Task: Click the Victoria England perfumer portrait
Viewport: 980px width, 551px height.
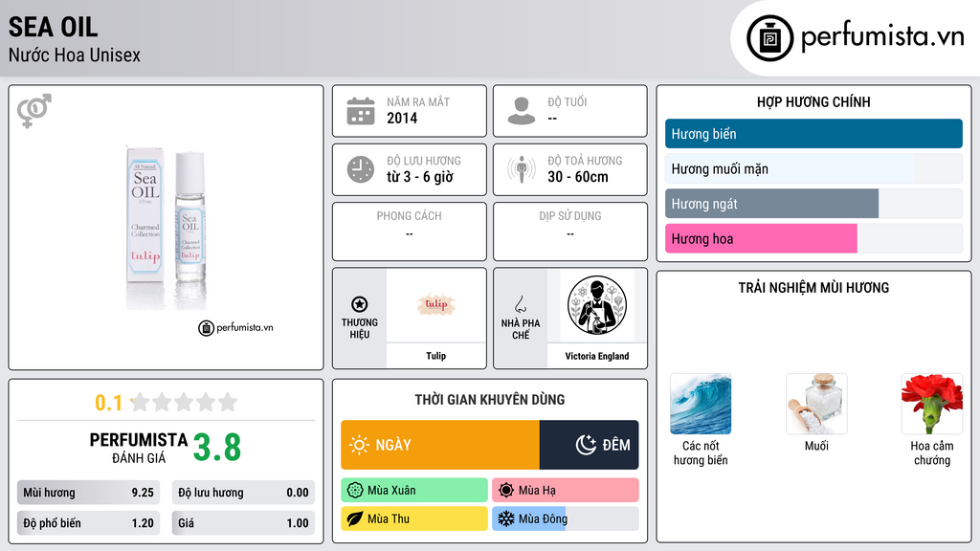Action: click(x=597, y=305)
